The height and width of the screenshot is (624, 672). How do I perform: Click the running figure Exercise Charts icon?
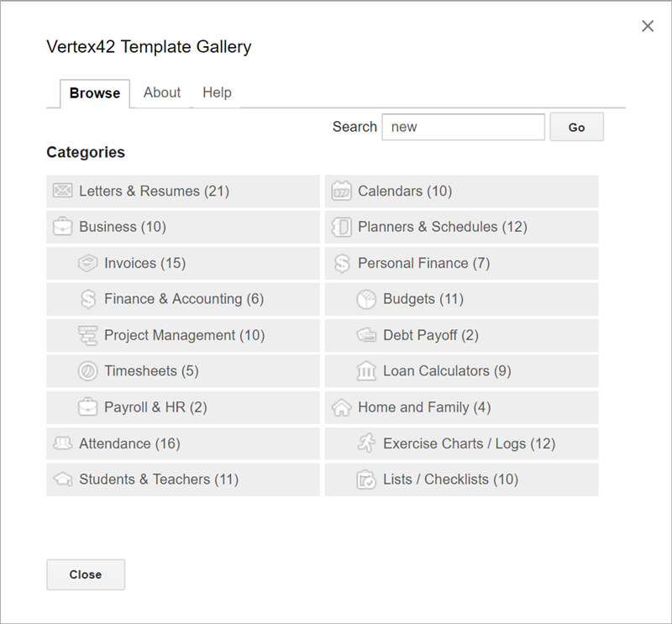click(366, 443)
